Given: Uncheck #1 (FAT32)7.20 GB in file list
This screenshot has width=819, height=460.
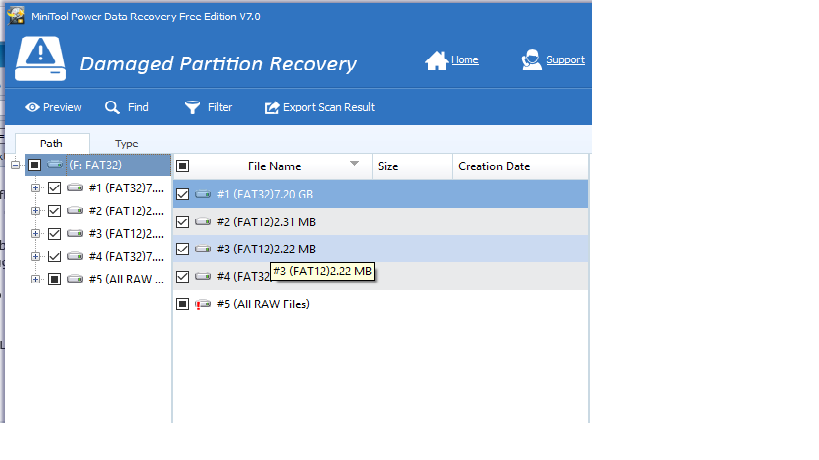Looking at the screenshot, I should (x=182, y=194).
